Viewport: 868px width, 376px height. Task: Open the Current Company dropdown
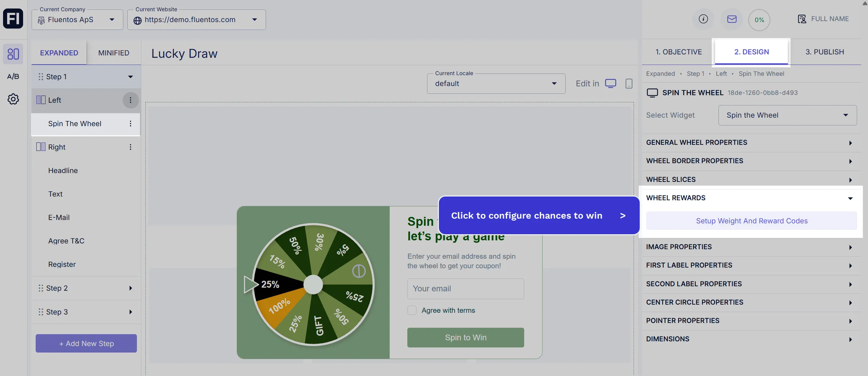77,20
